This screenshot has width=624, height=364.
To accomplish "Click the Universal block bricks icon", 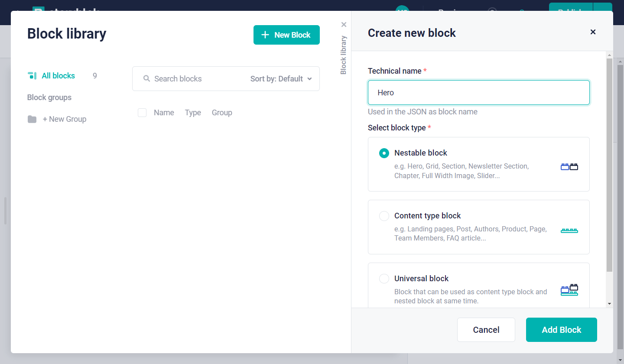I will [569, 290].
